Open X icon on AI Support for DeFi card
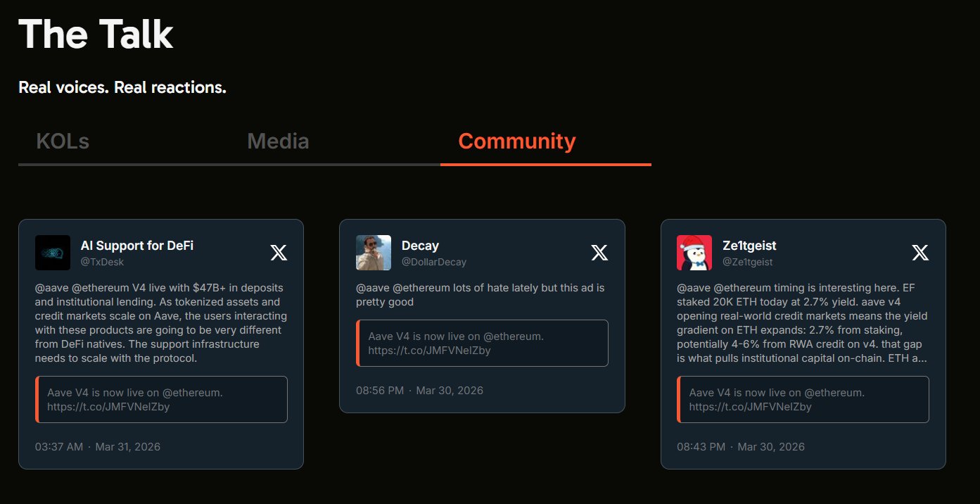980x504 pixels. (279, 253)
